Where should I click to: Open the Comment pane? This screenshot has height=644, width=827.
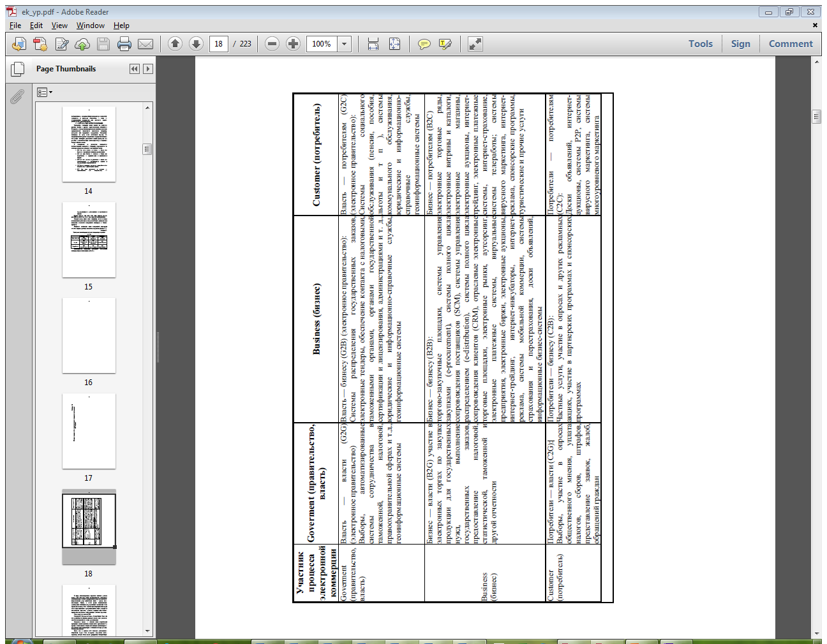[791, 44]
